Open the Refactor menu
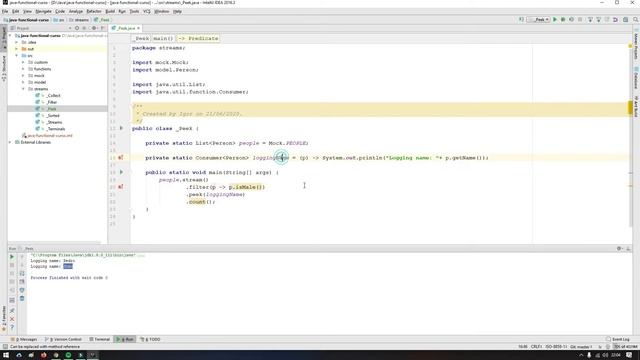 (x=94, y=11)
